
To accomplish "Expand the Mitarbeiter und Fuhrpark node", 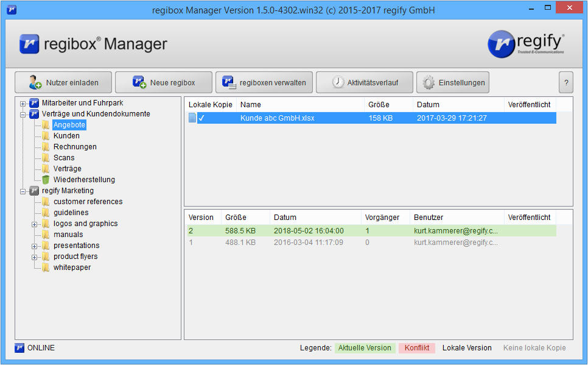I will tap(23, 104).
